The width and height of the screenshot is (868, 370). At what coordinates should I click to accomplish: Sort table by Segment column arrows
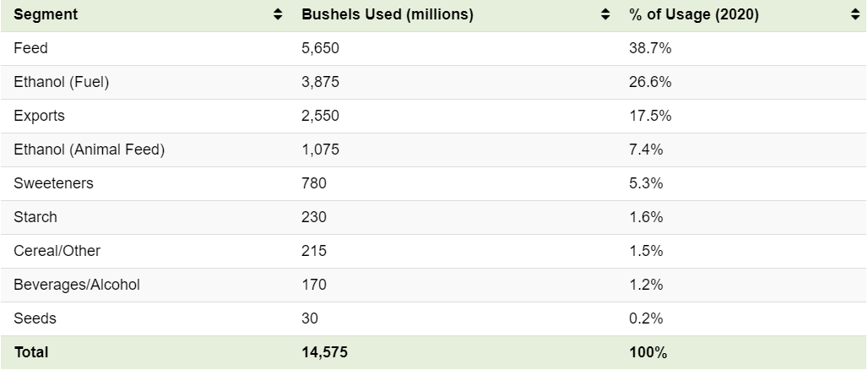coord(278,15)
